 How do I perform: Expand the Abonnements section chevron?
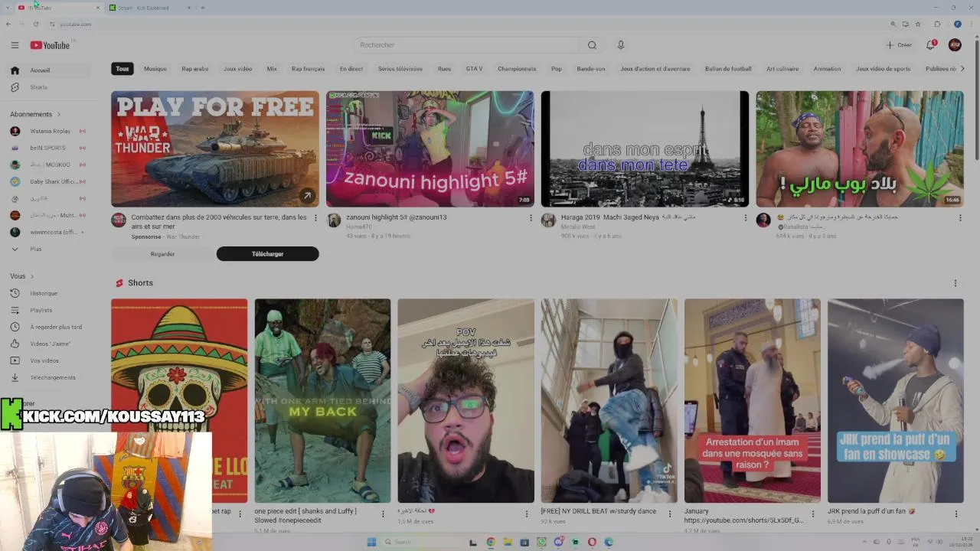point(59,114)
